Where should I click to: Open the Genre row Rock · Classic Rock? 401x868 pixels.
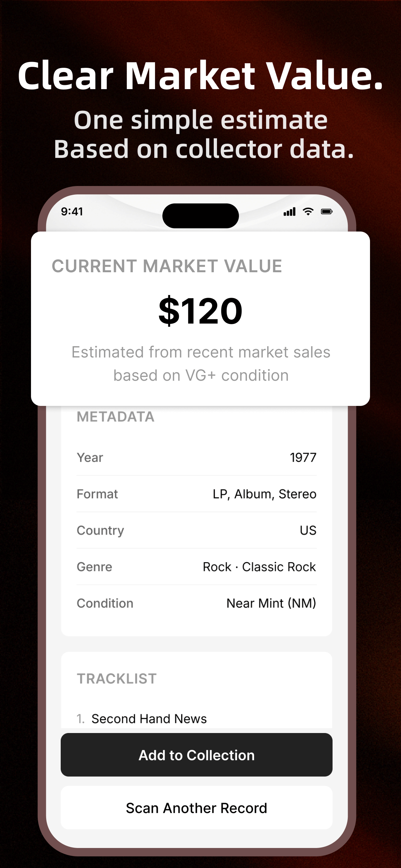[196, 567]
